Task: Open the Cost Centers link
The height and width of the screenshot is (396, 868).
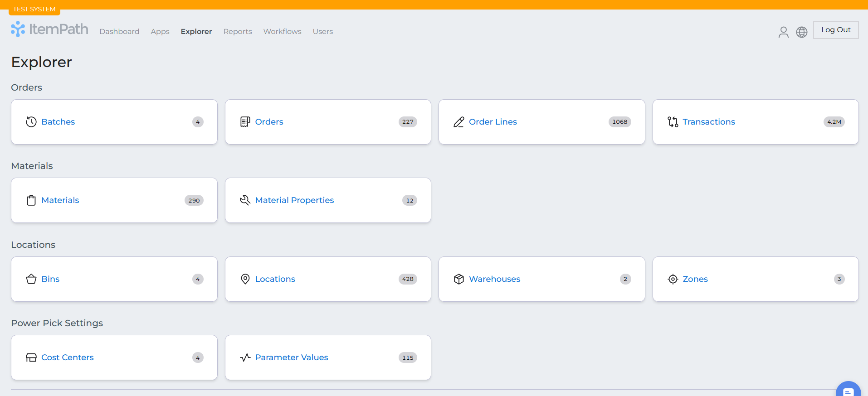Action: click(67, 357)
